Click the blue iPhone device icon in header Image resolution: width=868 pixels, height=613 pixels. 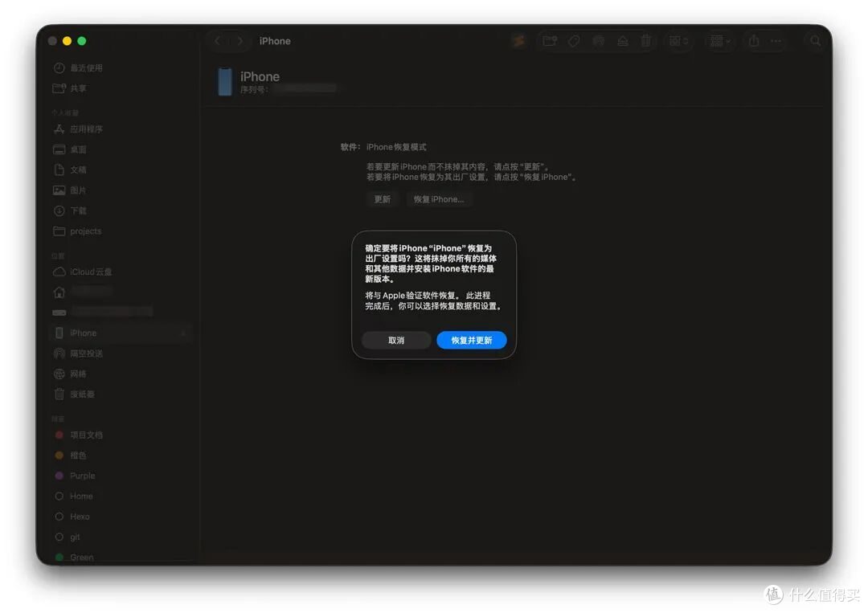pos(225,81)
